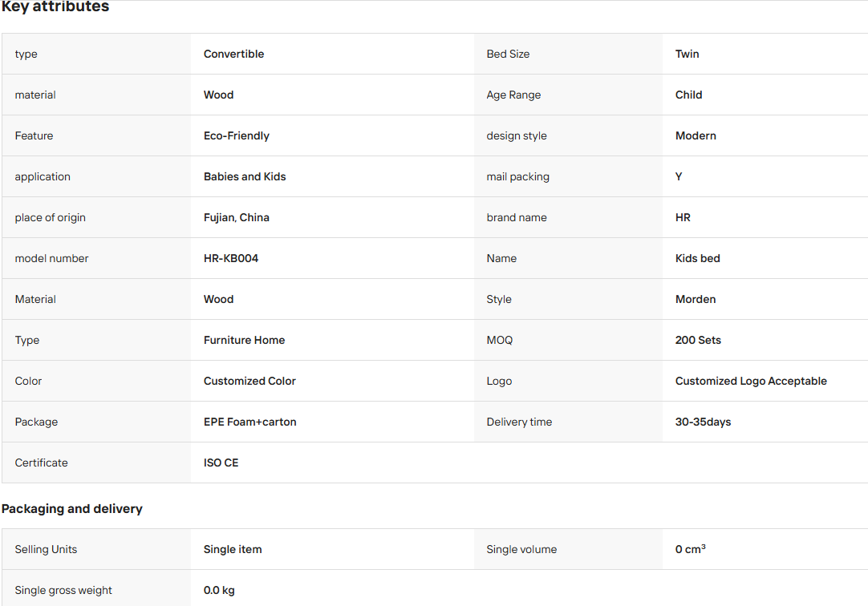Select Customized Logo Acceptable text

[x=751, y=381]
